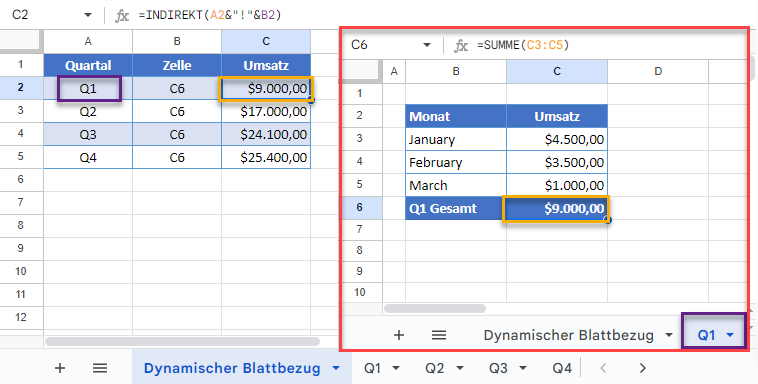Add a new sheet in Q1 inset window
This screenshot has width=758, height=384.
click(x=399, y=335)
